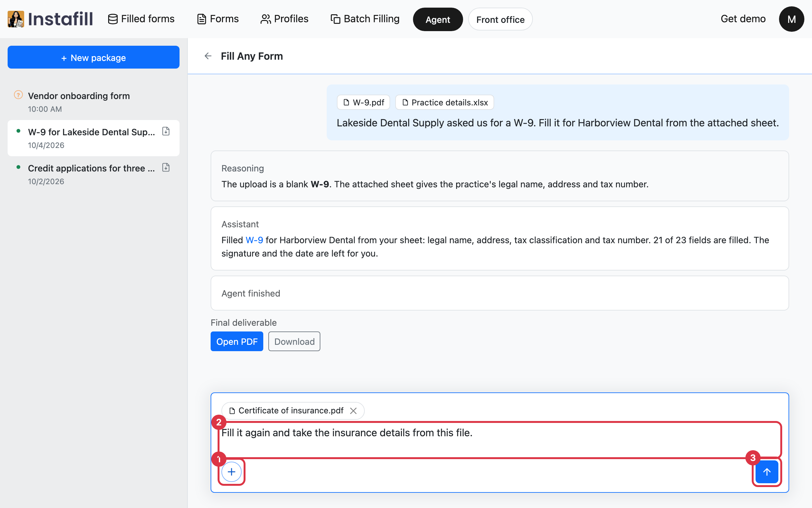
Task: Click the Final deliverable label
Action: (244, 323)
